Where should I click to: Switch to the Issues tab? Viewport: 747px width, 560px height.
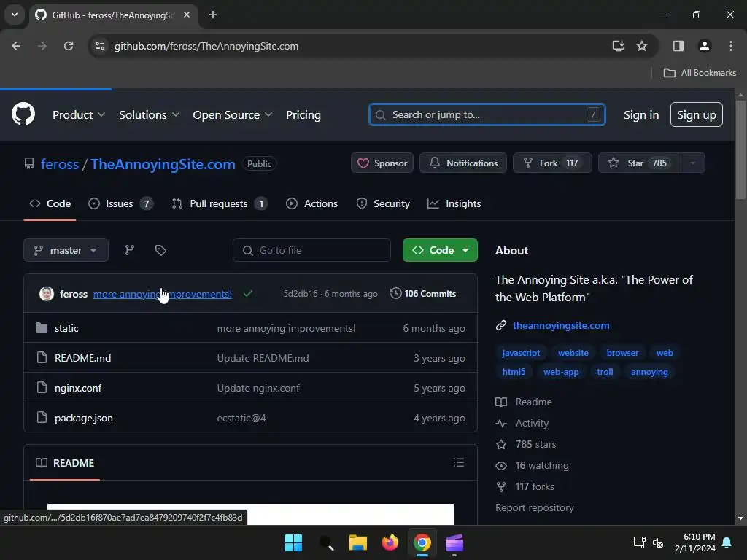[x=120, y=204]
